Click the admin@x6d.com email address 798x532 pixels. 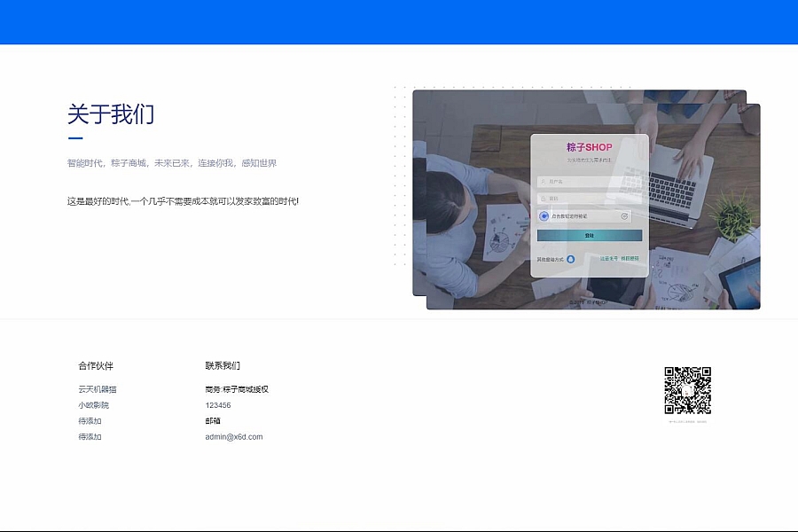click(234, 437)
